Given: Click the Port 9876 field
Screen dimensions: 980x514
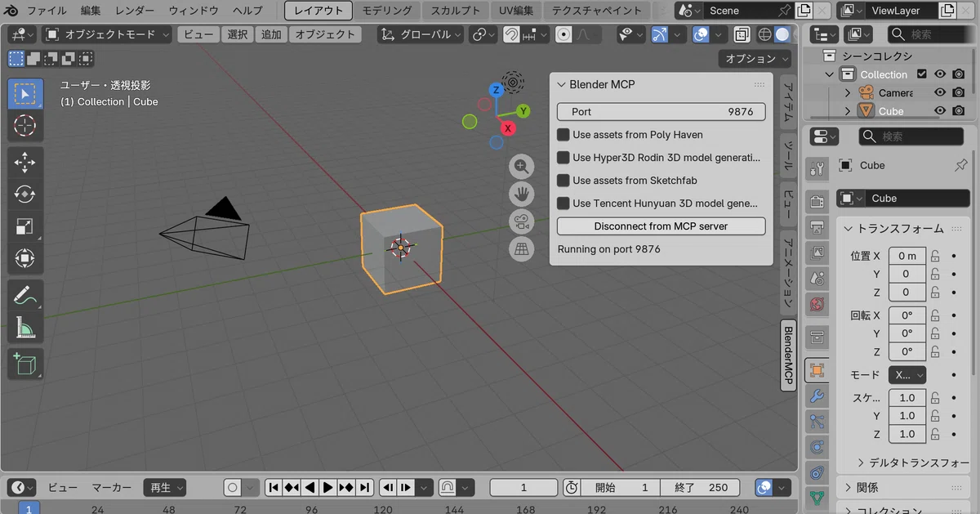Looking at the screenshot, I should (661, 112).
